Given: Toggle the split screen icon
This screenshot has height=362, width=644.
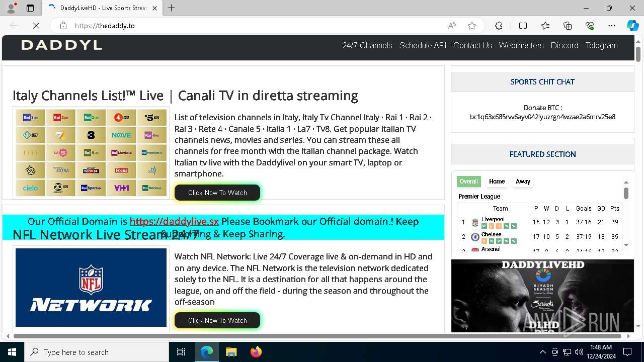Looking at the screenshot, I should pos(523,26).
